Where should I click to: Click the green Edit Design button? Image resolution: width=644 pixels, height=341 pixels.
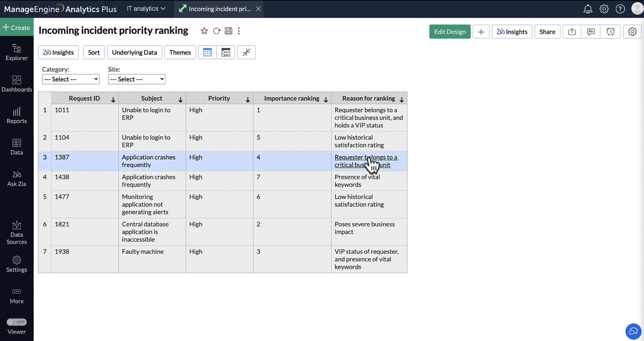coord(450,32)
